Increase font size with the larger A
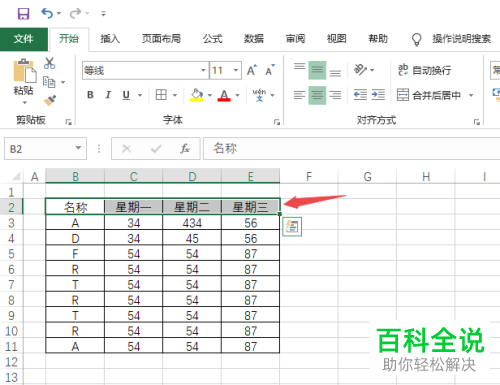Image resolution: width=500 pixels, height=385 pixels. pos(252,70)
